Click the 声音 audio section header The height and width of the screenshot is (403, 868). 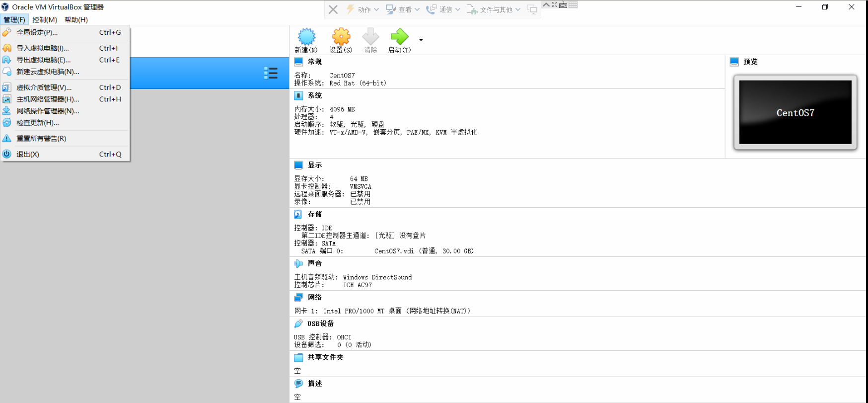[x=315, y=263]
